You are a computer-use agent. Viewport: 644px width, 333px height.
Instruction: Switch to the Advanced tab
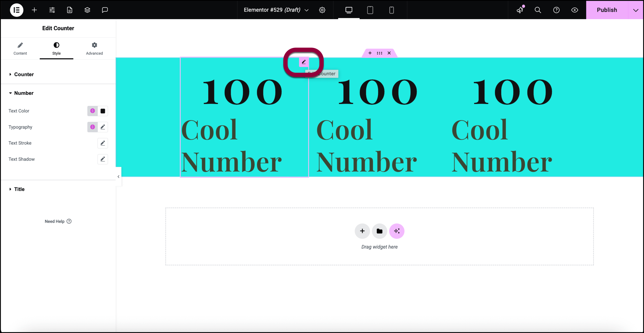coord(94,49)
